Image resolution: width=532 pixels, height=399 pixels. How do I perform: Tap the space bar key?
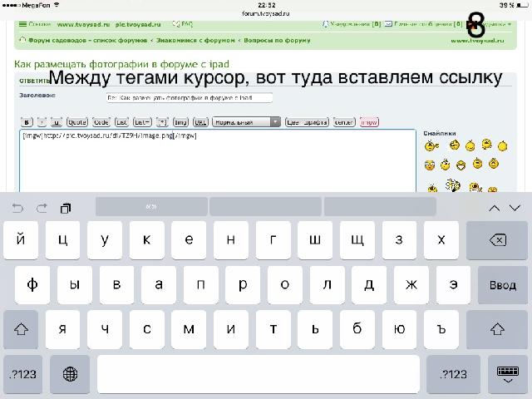pos(259,374)
